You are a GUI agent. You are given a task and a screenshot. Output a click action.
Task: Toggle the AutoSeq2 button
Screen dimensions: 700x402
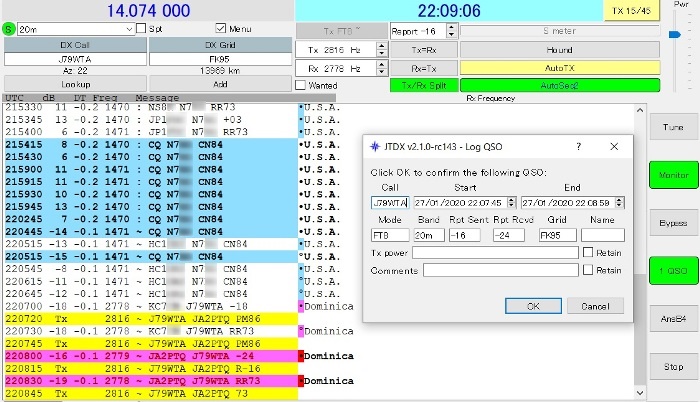pyautogui.click(x=560, y=85)
